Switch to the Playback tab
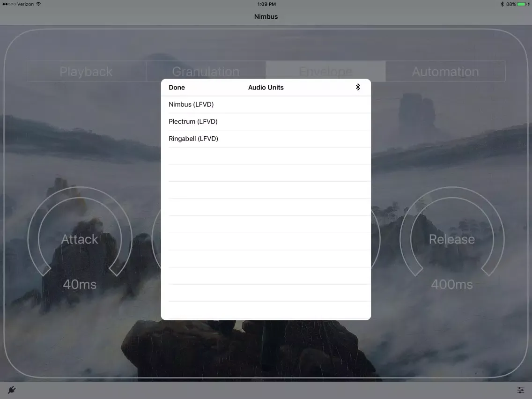Screen dimensions: 532x399 (x=86, y=71)
